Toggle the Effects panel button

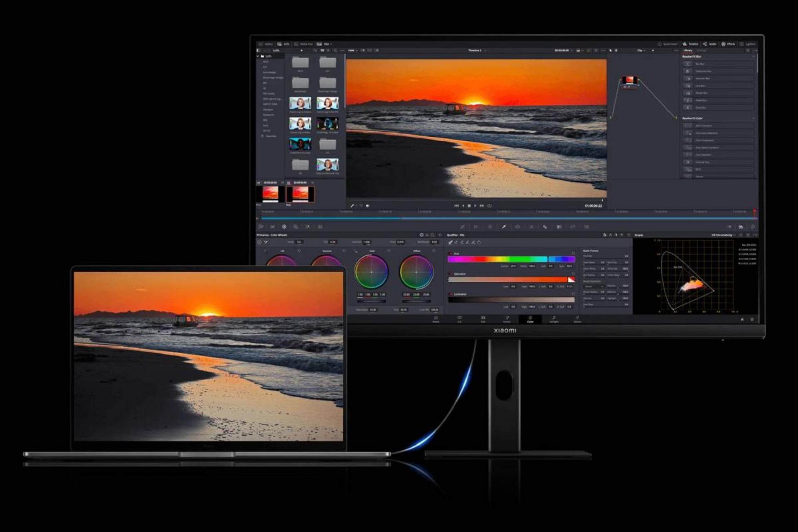click(728, 44)
